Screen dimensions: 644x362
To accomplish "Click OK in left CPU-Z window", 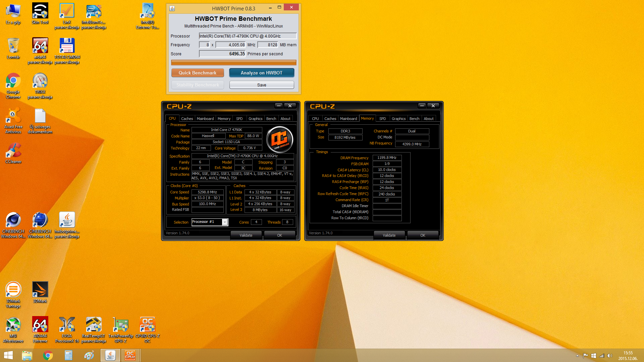I will 279,235.
